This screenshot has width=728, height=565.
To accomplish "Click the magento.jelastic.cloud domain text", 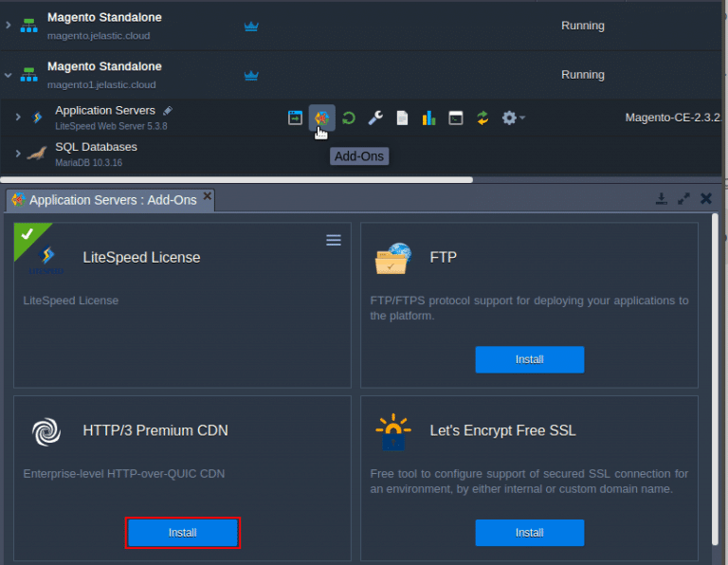I will [x=99, y=36].
